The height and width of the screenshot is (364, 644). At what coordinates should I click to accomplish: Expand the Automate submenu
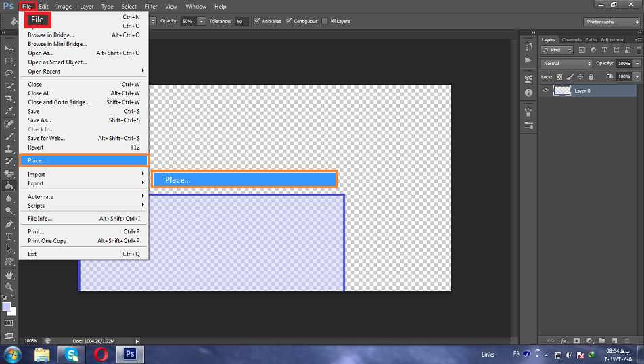point(84,196)
